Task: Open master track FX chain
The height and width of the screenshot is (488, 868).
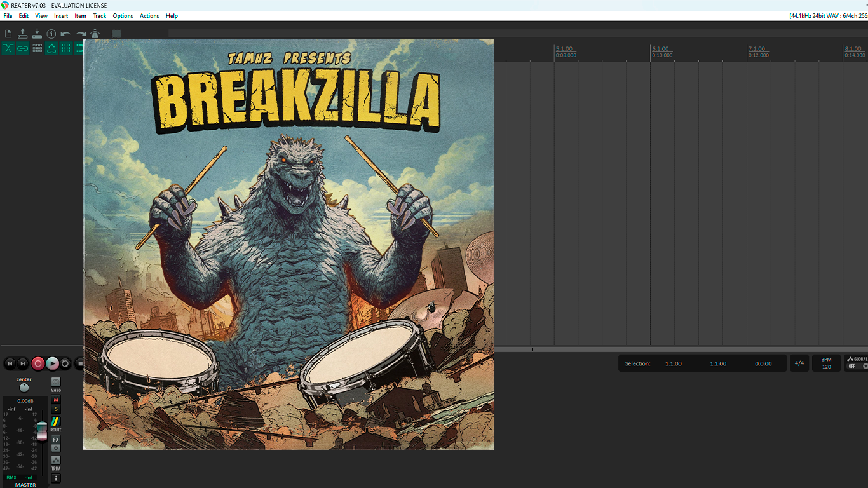Action: tap(56, 440)
